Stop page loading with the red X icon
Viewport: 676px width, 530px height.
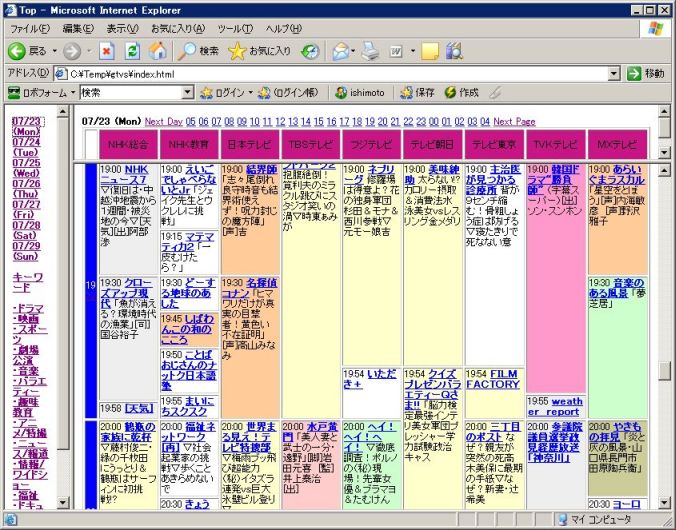tap(107, 51)
